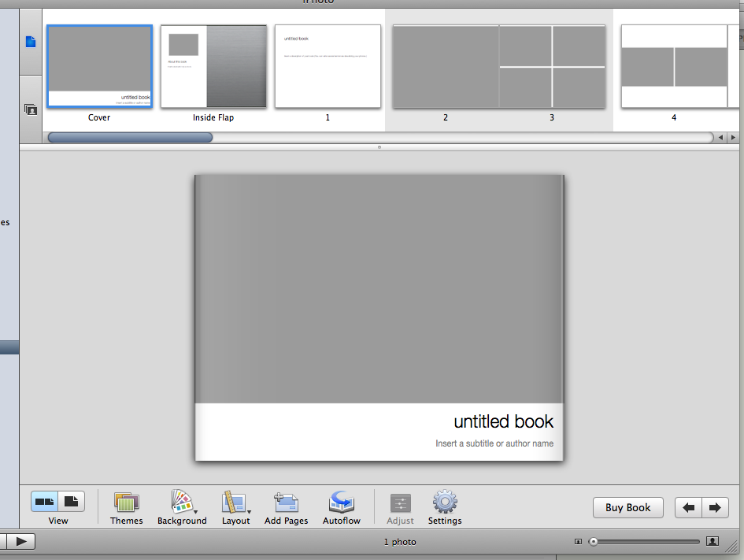Go to next page with right arrow
This screenshot has width=744, height=560.
pos(715,508)
